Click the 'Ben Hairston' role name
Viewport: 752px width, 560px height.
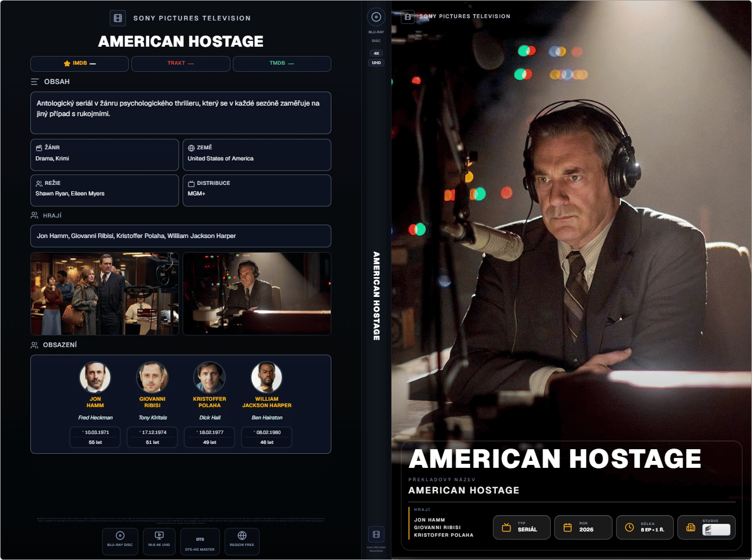pos(267,418)
